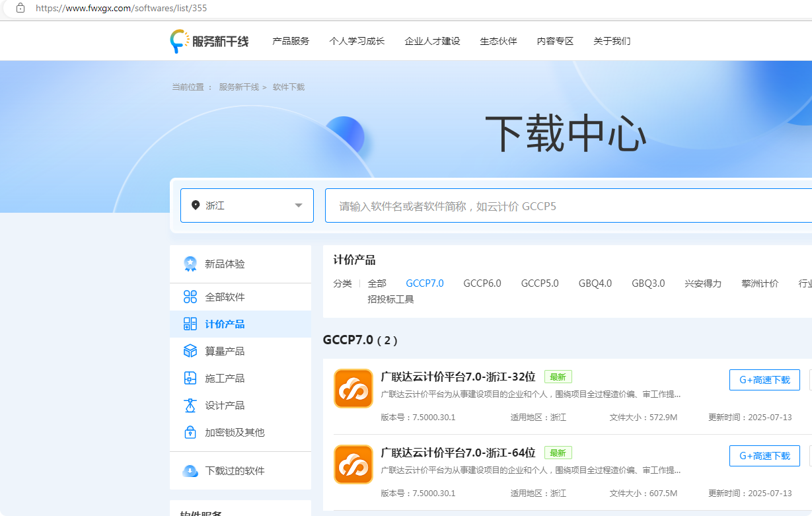Click the 全部软件 grid icon
812x516 pixels.
pos(190,297)
